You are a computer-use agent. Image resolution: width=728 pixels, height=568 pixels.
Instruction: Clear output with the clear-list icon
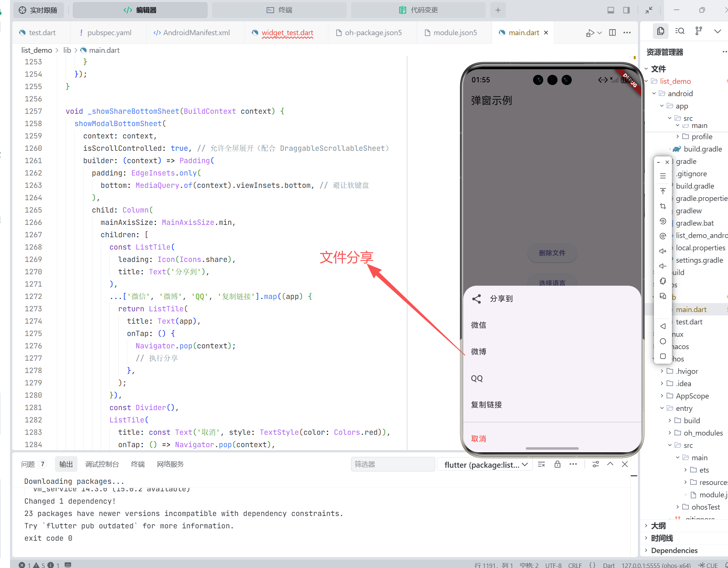click(x=541, y=464)
